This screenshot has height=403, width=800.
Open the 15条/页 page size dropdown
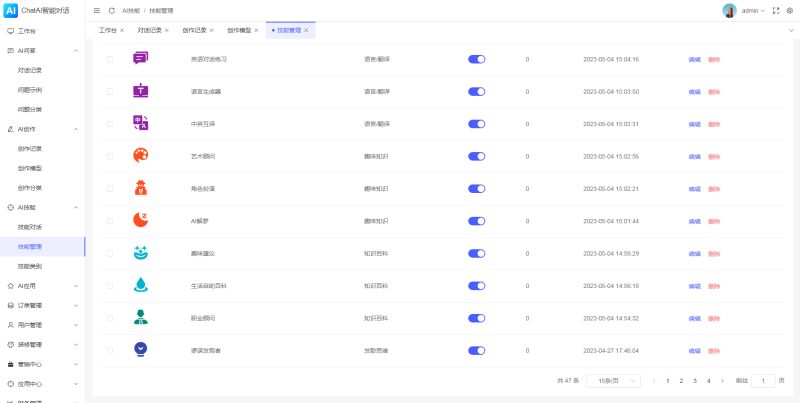[613, 381]
